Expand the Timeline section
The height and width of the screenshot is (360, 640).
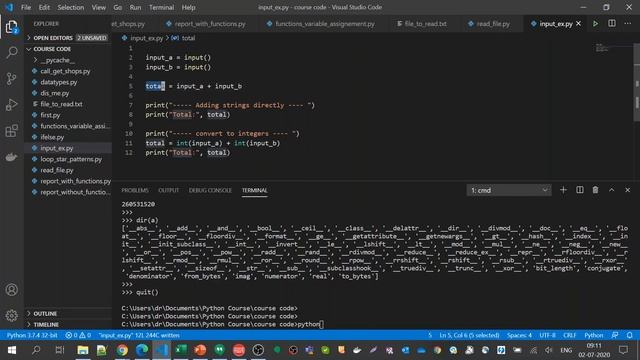click(x=69, y=324)
